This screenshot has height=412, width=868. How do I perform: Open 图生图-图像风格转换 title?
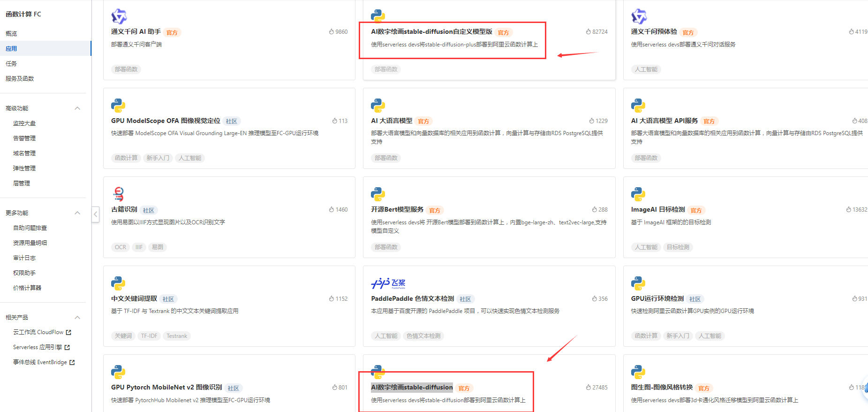click(662, 387)
